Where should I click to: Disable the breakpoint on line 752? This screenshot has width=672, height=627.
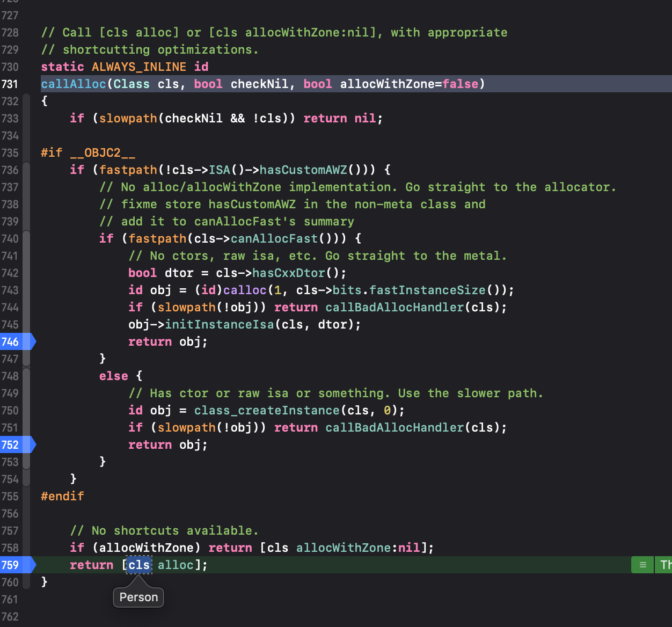coord(17,444)
